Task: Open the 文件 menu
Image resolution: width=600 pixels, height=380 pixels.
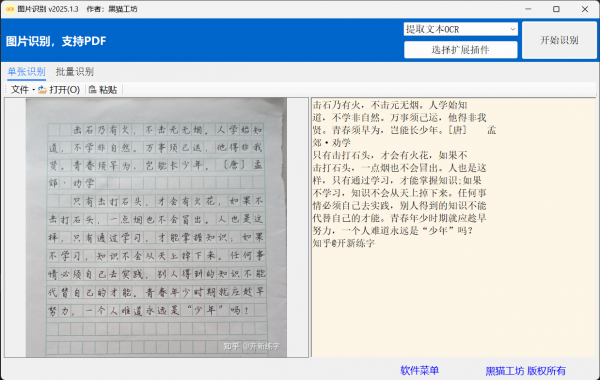Action: pyautogui.click(x=20, y=90)
